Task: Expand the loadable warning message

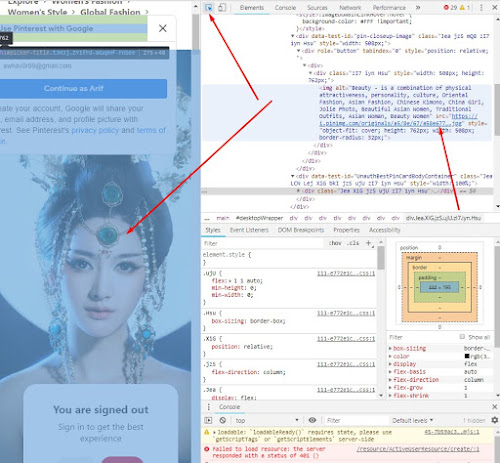Action: 215,432
